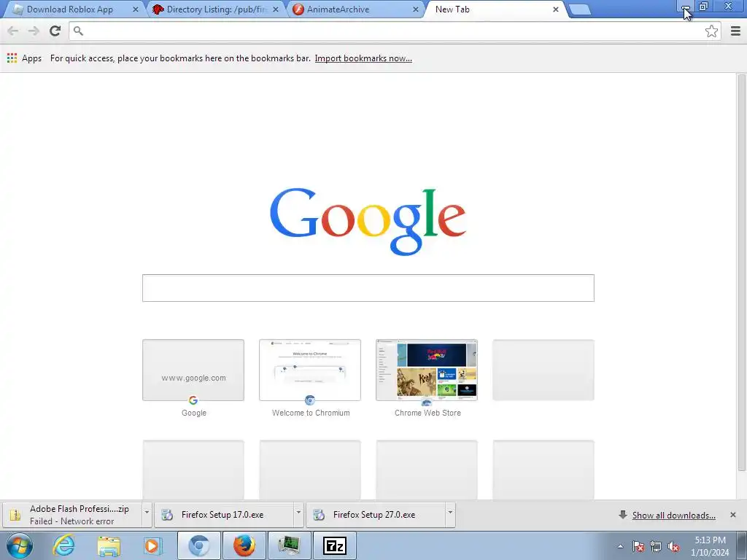Click the vertical page scrollbar
The image size is (747, 560).
741,273
